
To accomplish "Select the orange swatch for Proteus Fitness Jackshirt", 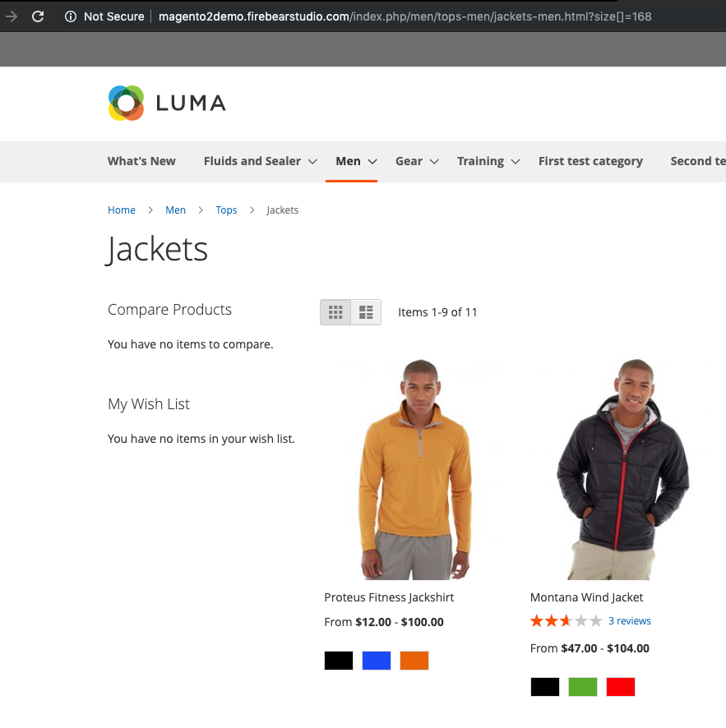I will coord(414,660).
